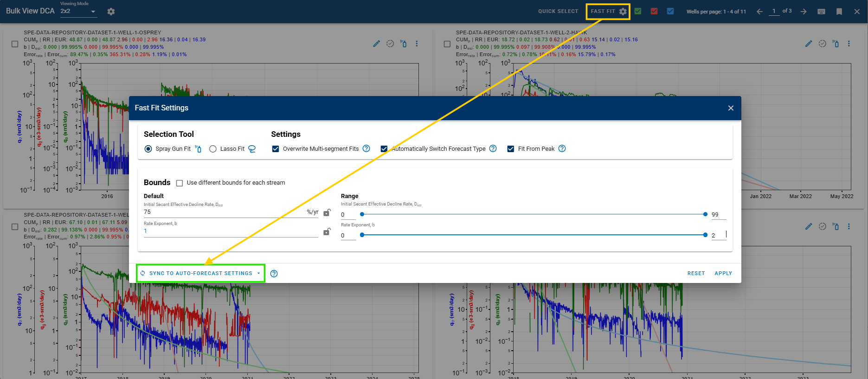Viewport: 868px width, 379px height.
Task: Click pencil edit icon on bottom-right well card
Action: click(809, 226)
